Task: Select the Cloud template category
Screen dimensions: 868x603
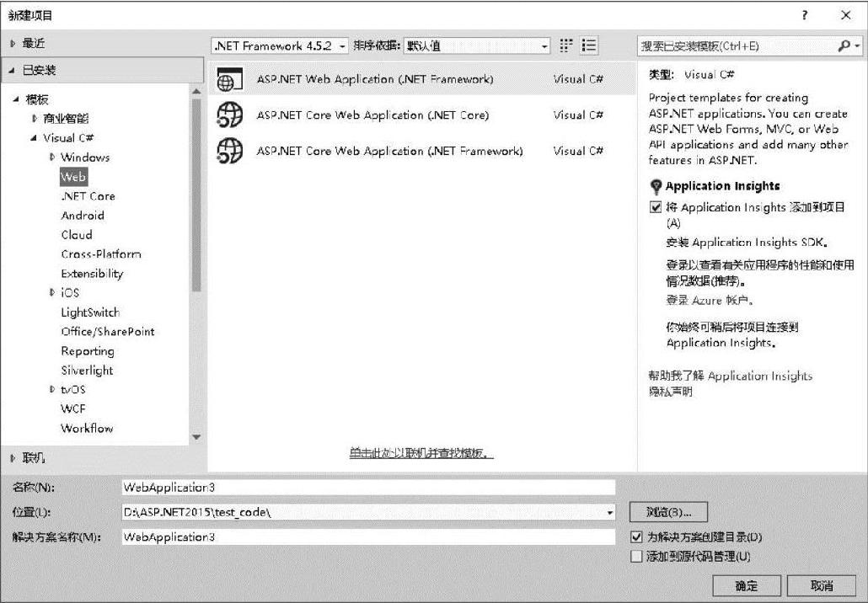Action: pyautogui.click(x=77, y=235)
